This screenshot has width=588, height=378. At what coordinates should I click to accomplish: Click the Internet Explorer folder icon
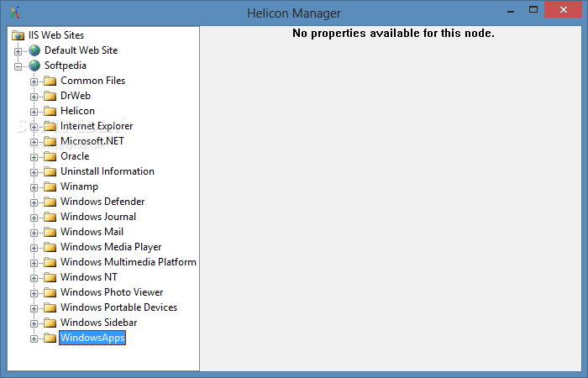tap(50, 126)
